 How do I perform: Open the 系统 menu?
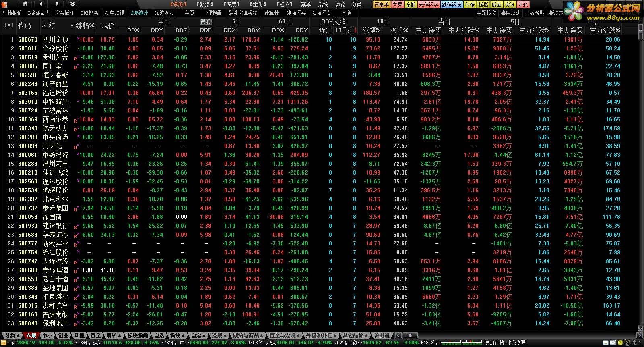(x=323, y=4)
